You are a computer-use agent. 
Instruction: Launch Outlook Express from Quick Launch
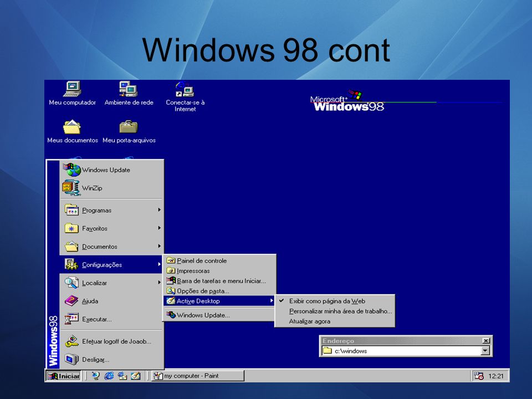122,376
